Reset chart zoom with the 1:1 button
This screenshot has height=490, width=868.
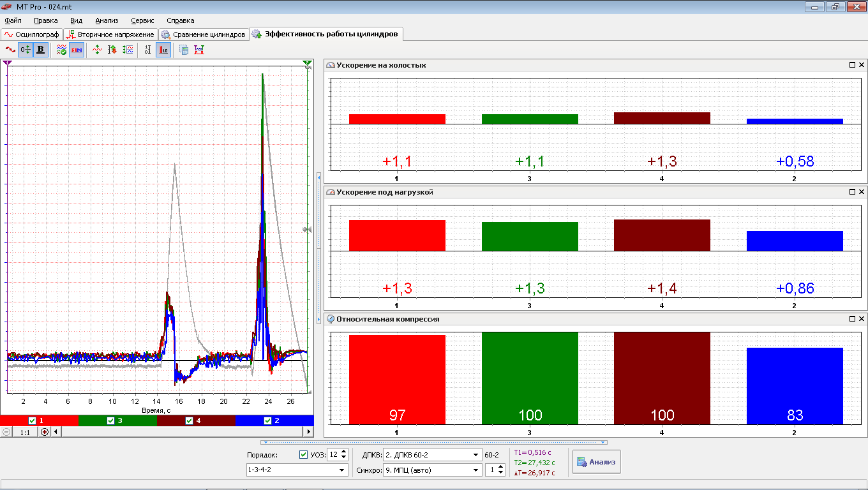coord(26,432)
